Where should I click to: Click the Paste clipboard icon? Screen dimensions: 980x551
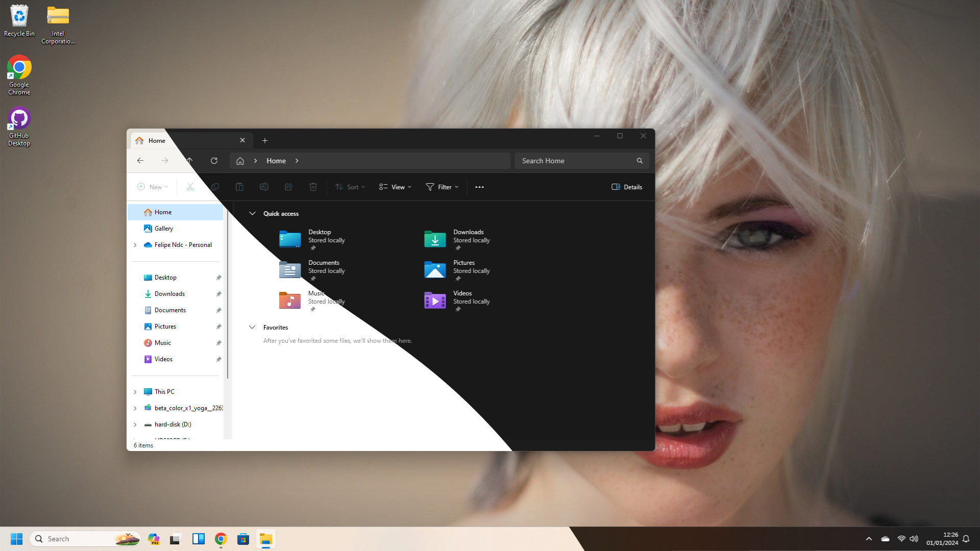tap(239, 187)
